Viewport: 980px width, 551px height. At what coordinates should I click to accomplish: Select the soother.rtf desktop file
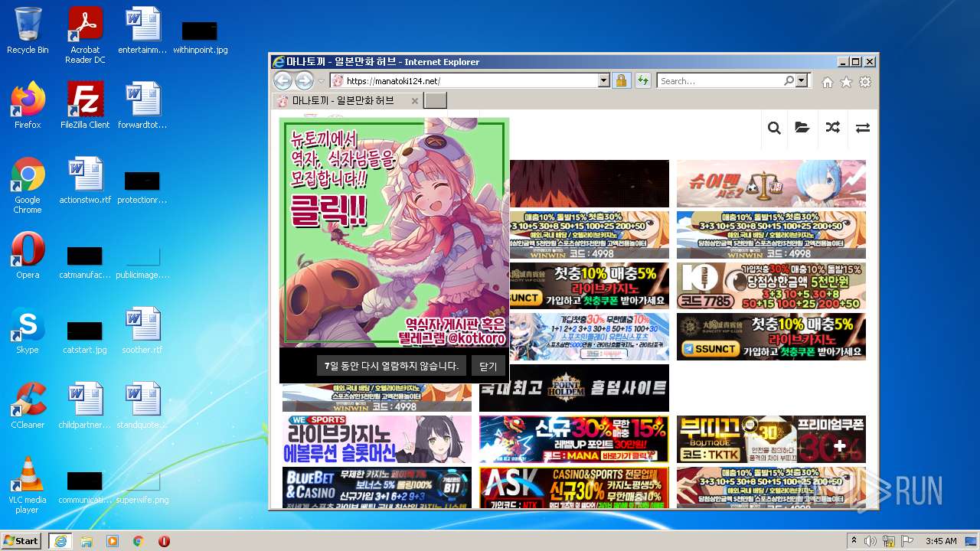(x=142, y=330)
